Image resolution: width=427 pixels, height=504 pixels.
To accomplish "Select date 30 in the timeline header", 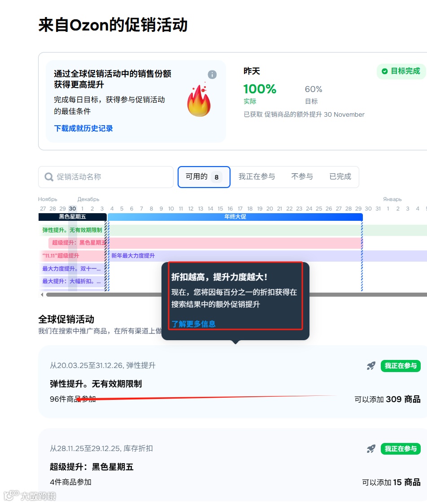I will click(x=73, y=209).
